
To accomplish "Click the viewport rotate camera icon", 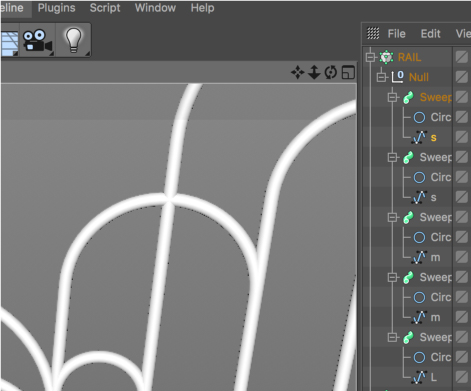I will (x=331, y=72).
